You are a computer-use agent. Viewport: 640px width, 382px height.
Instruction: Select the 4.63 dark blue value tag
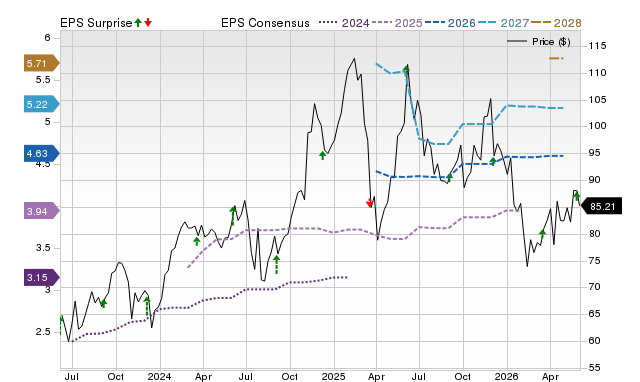pos(41,153)
